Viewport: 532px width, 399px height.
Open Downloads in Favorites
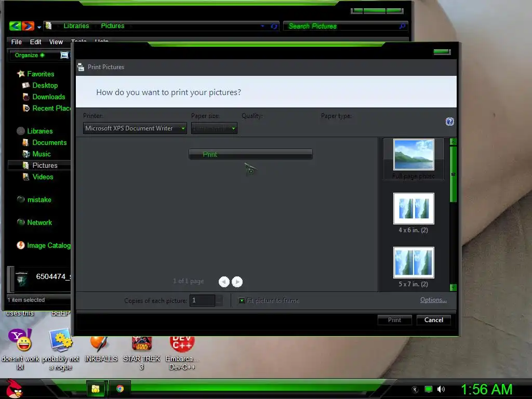coord(48,97)
